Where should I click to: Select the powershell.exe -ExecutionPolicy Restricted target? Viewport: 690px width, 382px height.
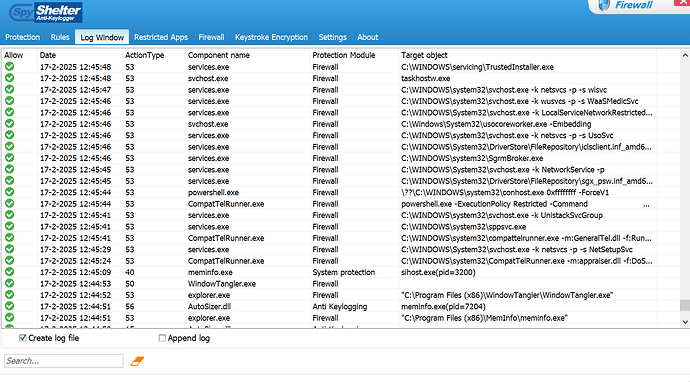pos(495,204)
